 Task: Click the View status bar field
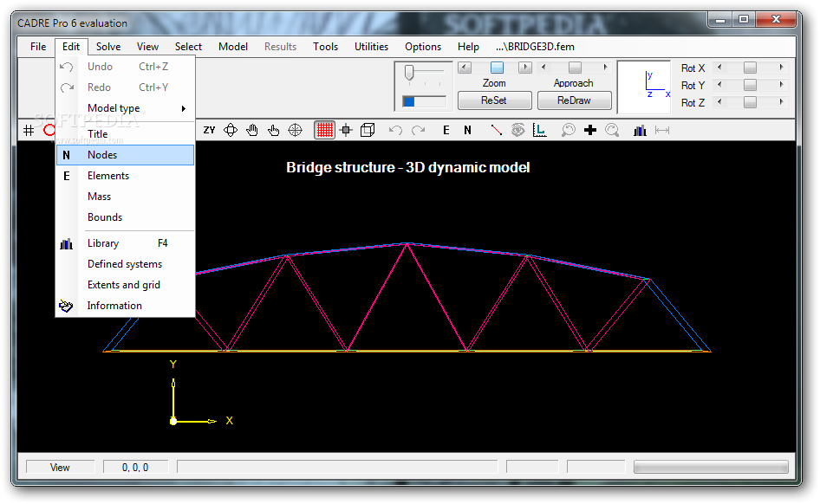click(x=60, y=468)
